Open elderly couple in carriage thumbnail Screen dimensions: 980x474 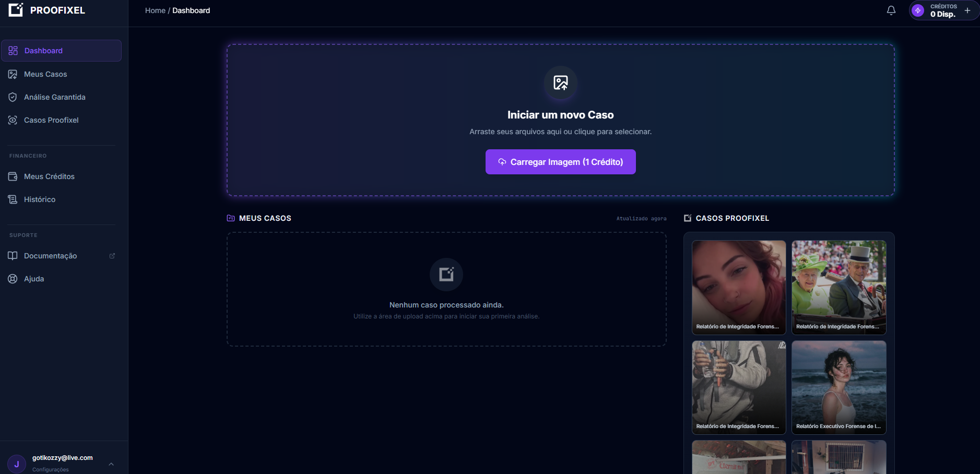pos(839,287)
